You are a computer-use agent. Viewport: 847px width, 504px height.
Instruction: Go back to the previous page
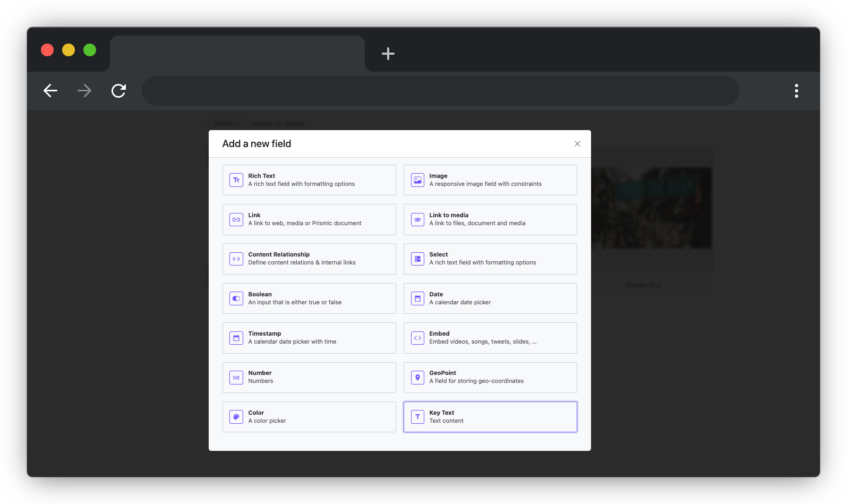coord(50,91)
